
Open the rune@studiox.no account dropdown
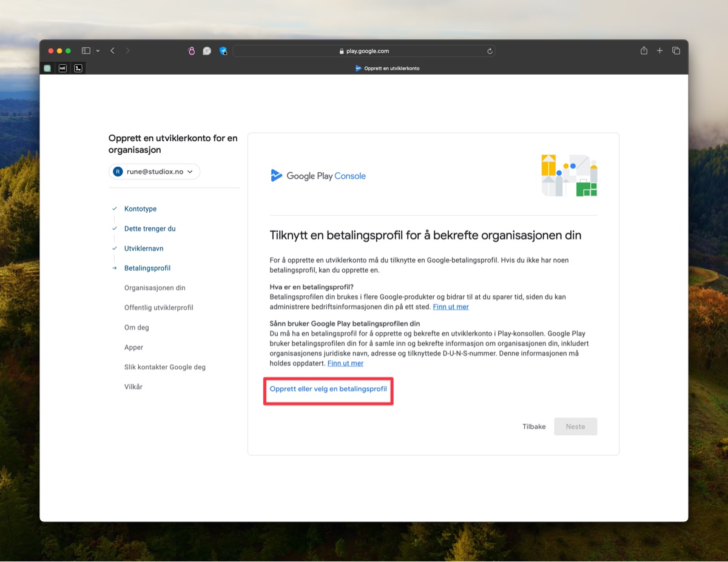[154, 172]
